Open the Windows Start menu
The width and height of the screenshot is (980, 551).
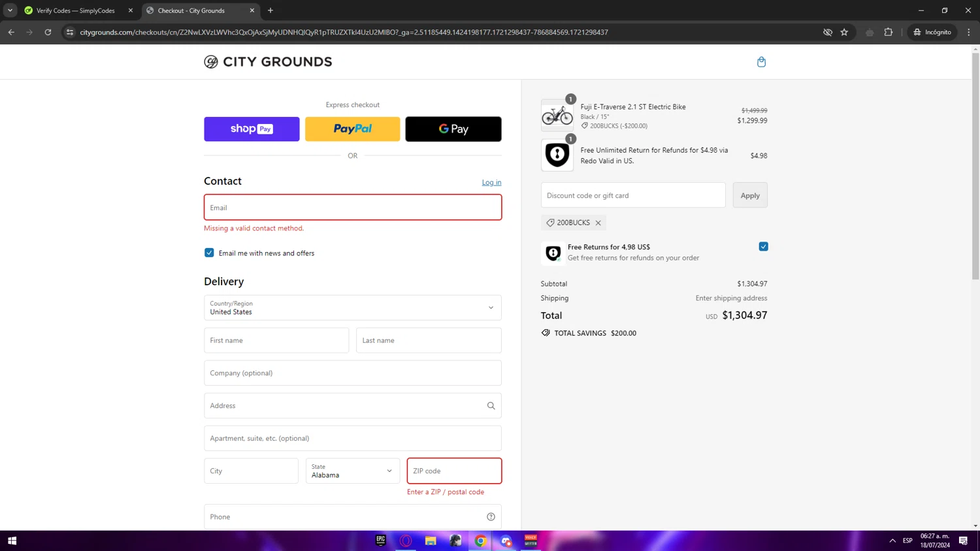click(12, 541)
